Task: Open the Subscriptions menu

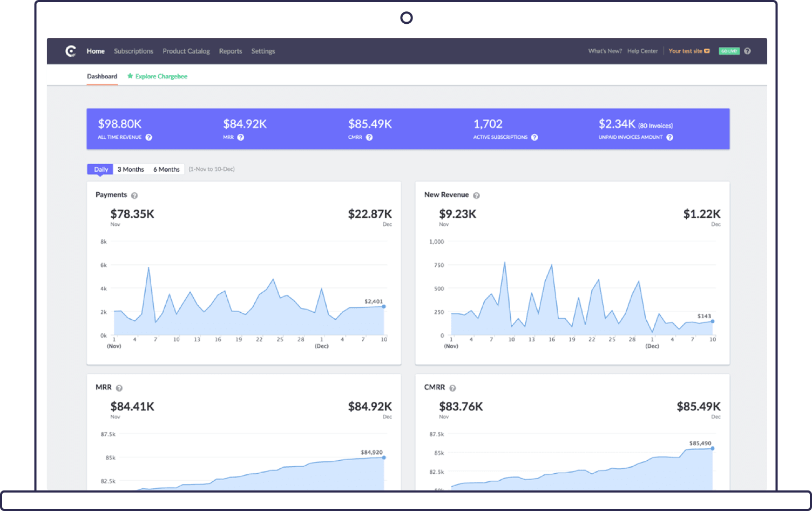Action: [x=133, y=51]
